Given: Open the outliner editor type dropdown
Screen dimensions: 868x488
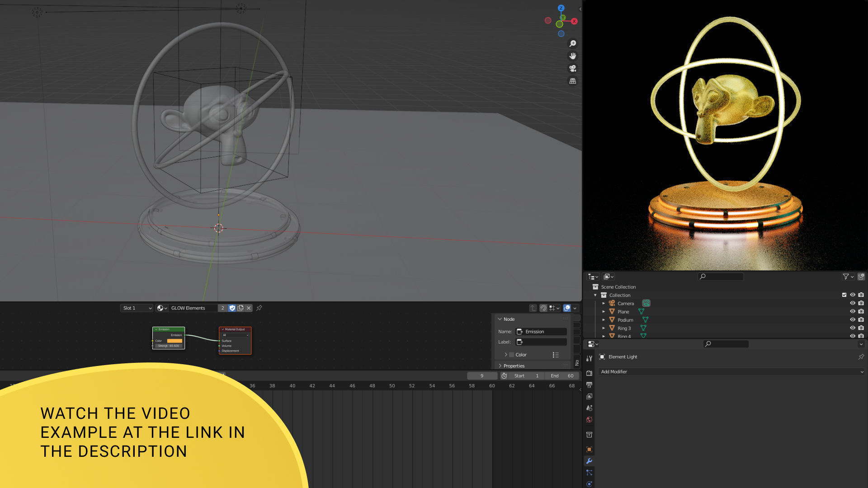Looking at the screenshot, I should tap(593, 277).
